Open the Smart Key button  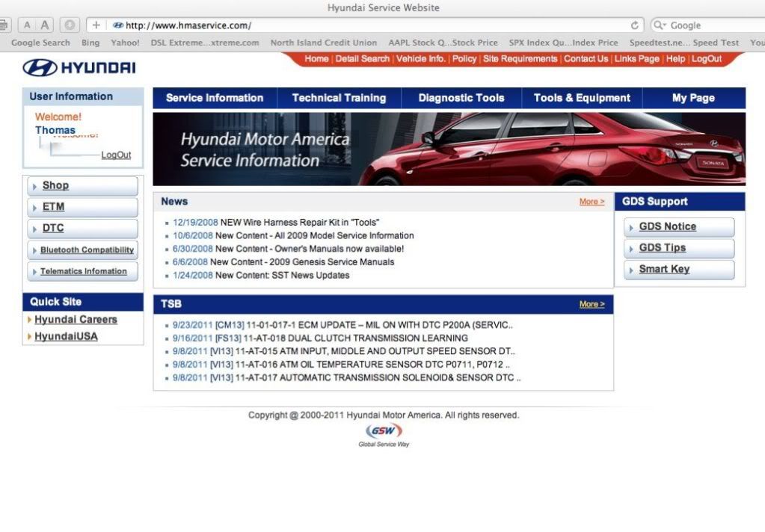coord(679,270)
